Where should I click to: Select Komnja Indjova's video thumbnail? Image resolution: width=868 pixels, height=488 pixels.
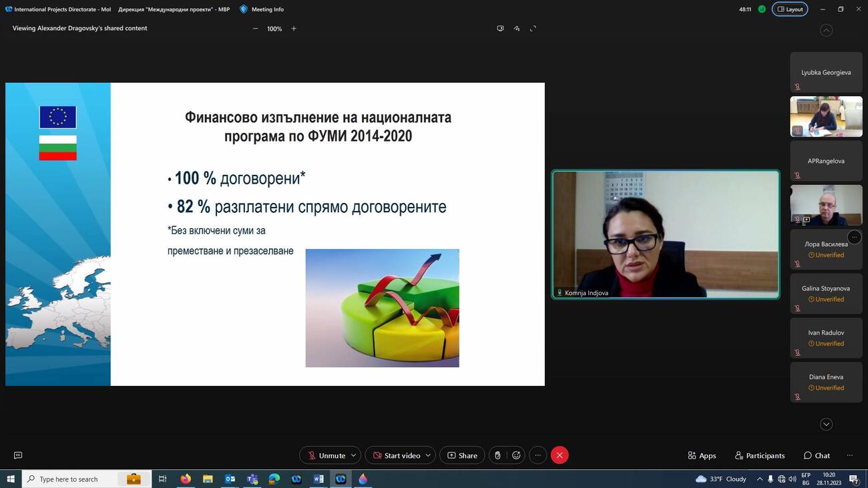tap(666, 234)
